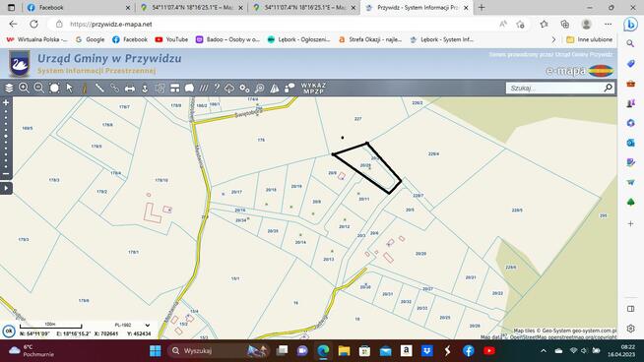Click the minus on the zoom slider

[x=6, y=174]
